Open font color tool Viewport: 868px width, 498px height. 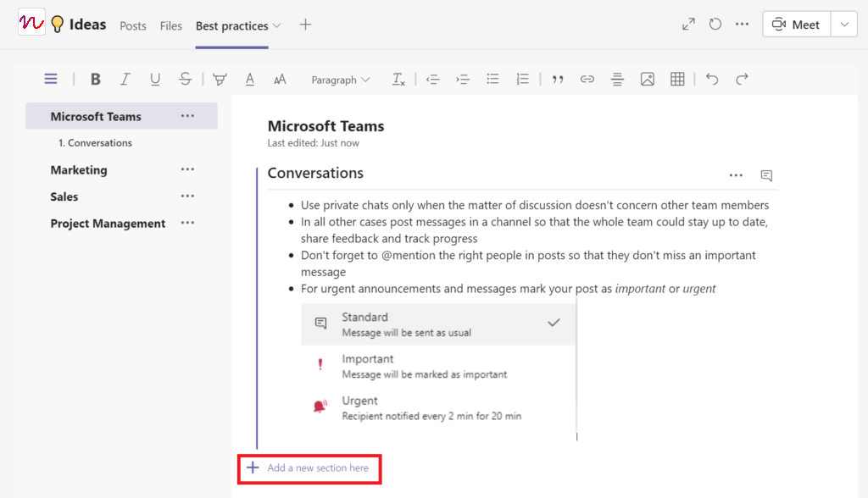tap(250, 79)
